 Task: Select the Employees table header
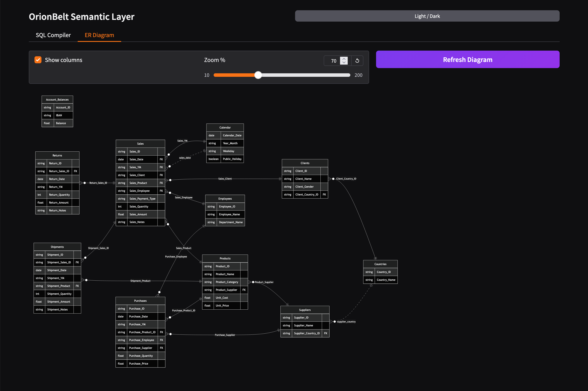(x=225, y=198)
